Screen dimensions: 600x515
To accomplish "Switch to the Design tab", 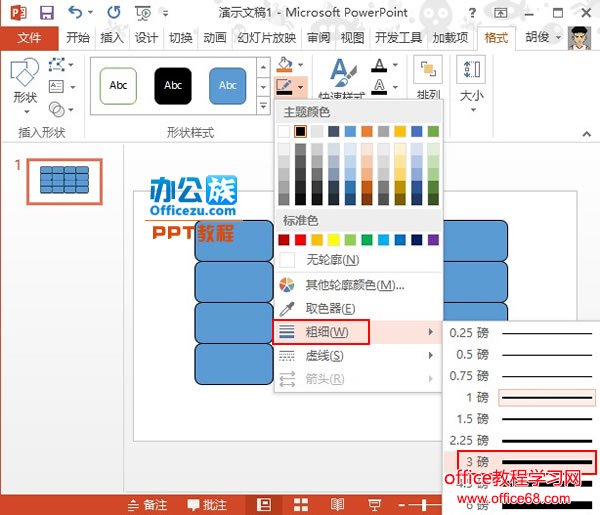I will click(x=146, y=38).
